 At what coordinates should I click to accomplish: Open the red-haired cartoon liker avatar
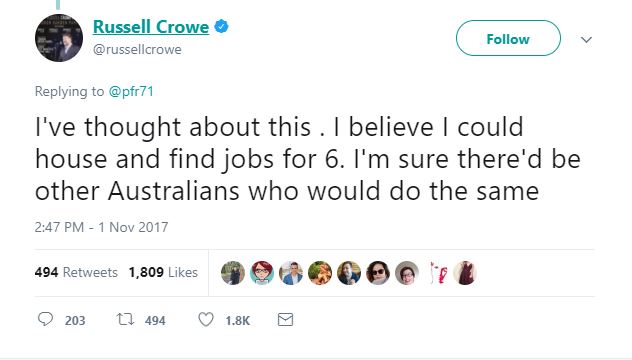[x=262, y=273]
